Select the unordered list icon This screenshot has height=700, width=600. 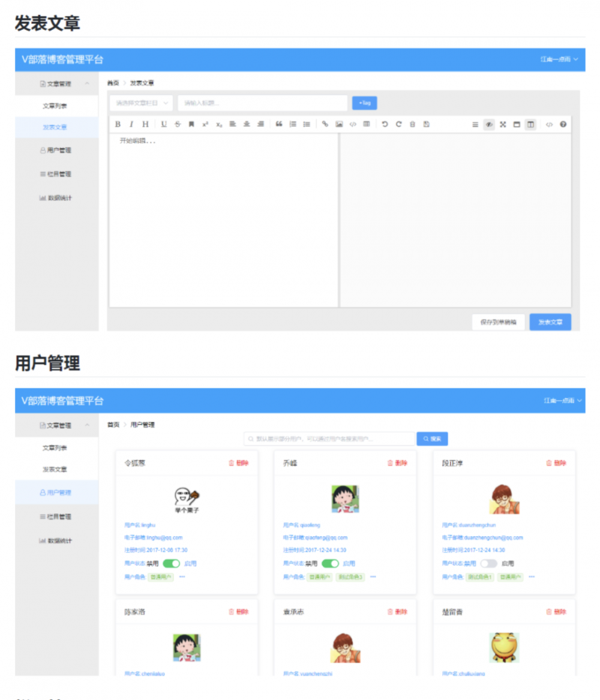point(307,124)
